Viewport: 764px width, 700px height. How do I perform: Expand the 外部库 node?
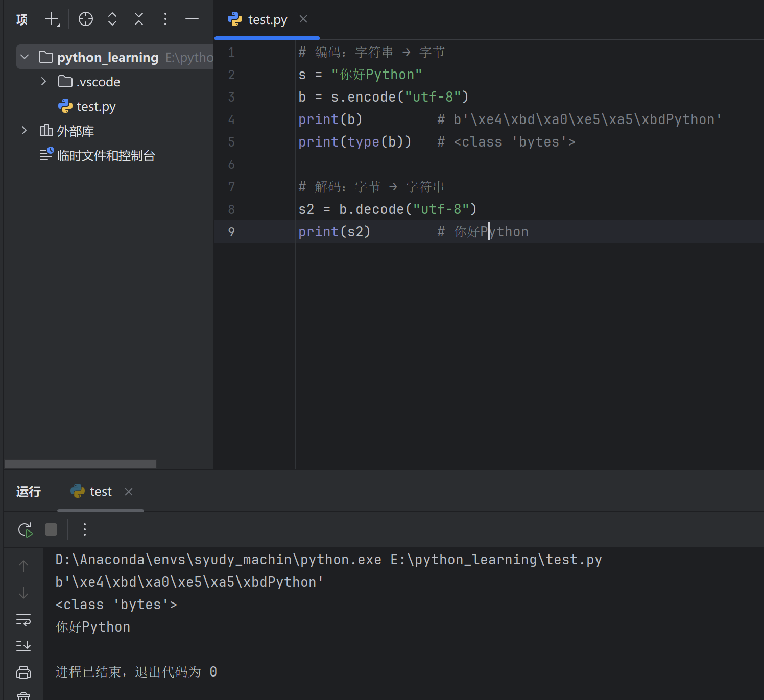point(24,131)
